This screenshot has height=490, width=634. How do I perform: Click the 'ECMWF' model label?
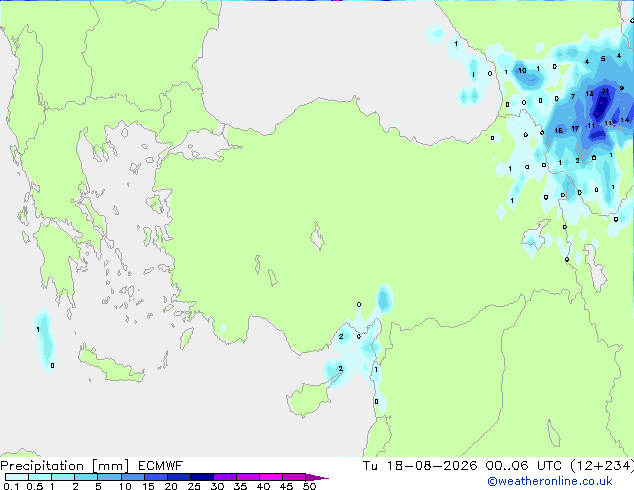pos(161,466)
